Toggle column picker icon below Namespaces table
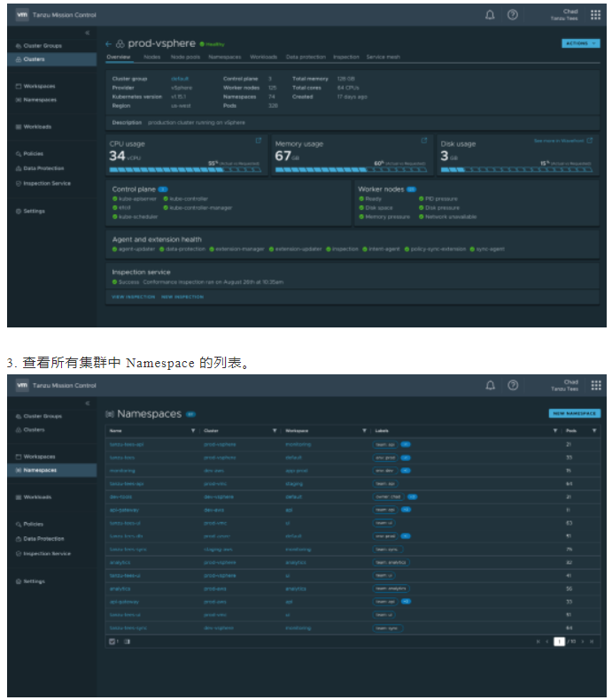 127,642
